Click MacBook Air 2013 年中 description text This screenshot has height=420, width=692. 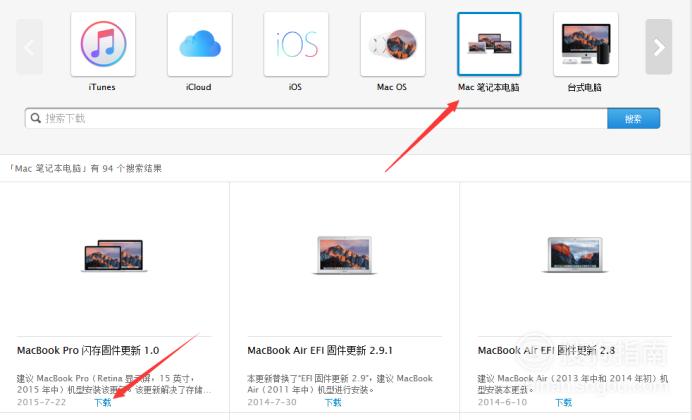(x=573, y=384)
